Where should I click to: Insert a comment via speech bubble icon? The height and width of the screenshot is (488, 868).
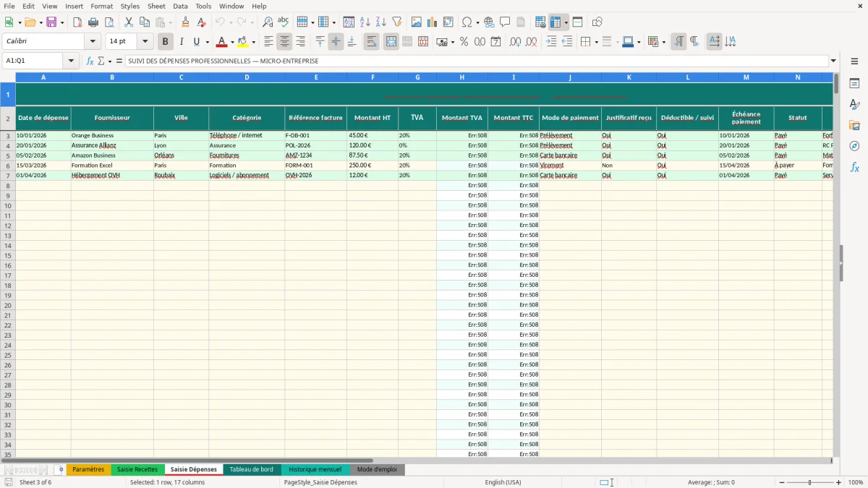pos(505,22)
